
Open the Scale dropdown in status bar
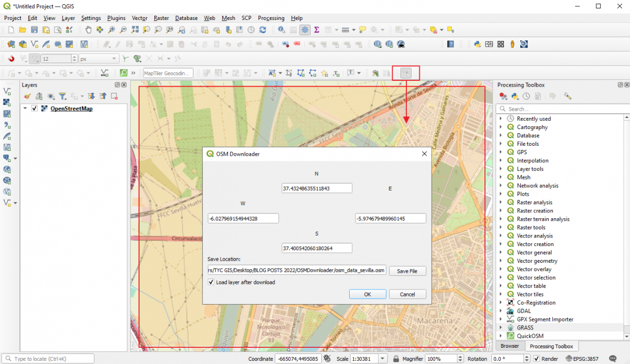click(382, 359)
